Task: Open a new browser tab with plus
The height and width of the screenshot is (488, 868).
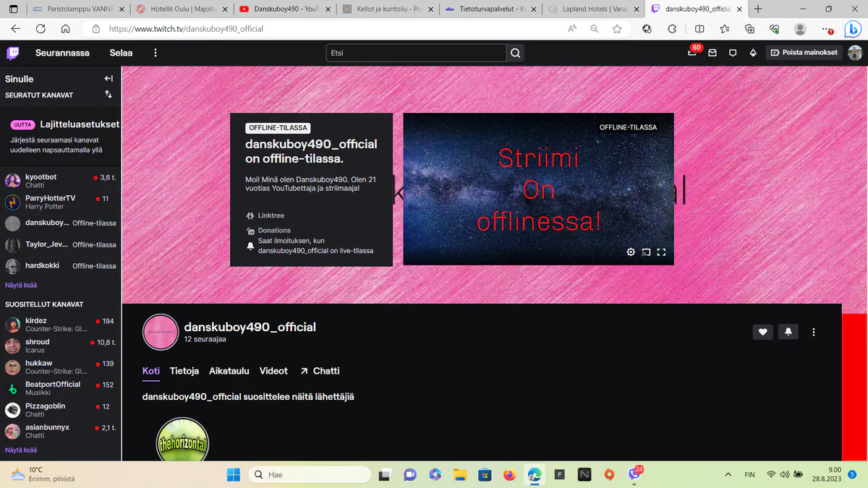Action: click(758, 9)
